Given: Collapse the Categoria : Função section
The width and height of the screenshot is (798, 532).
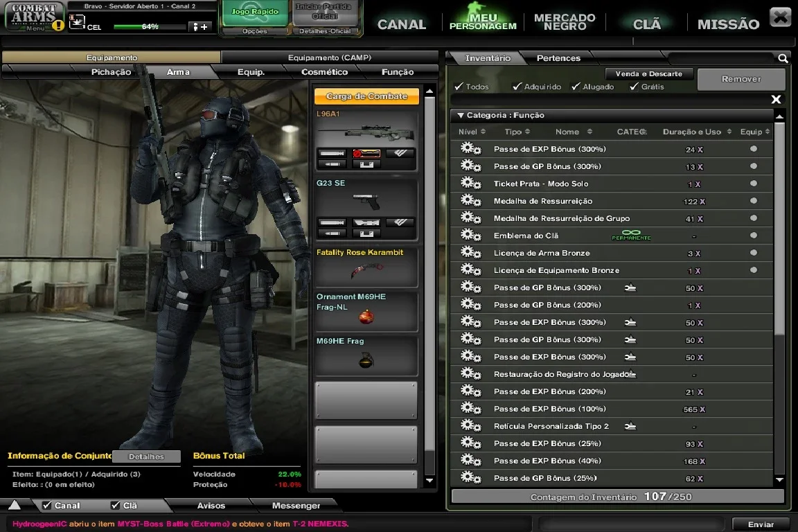Looking at the screenshot, I should 461,116.
